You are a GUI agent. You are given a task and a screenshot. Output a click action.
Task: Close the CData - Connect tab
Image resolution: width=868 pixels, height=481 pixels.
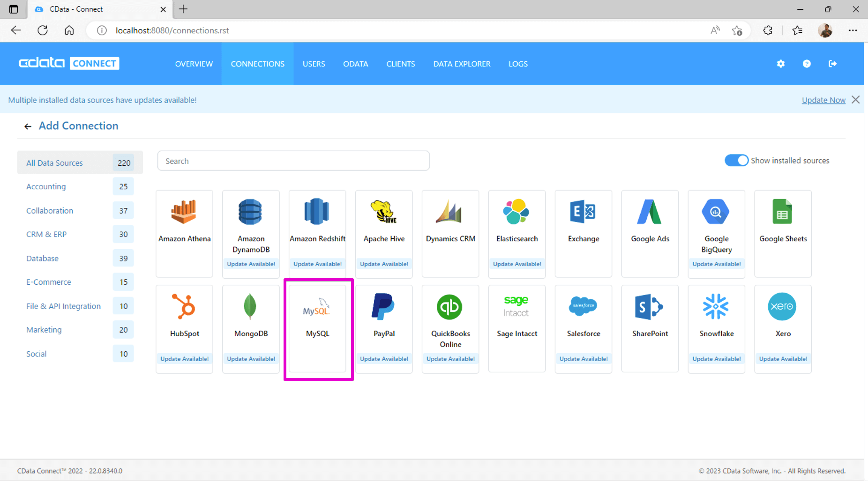(x=163, y=9)
